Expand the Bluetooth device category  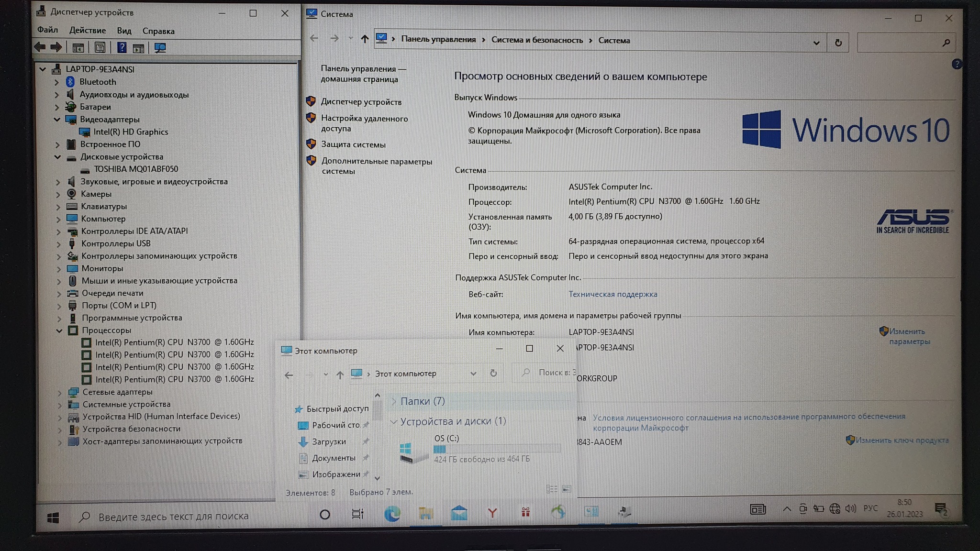(56, 82)
